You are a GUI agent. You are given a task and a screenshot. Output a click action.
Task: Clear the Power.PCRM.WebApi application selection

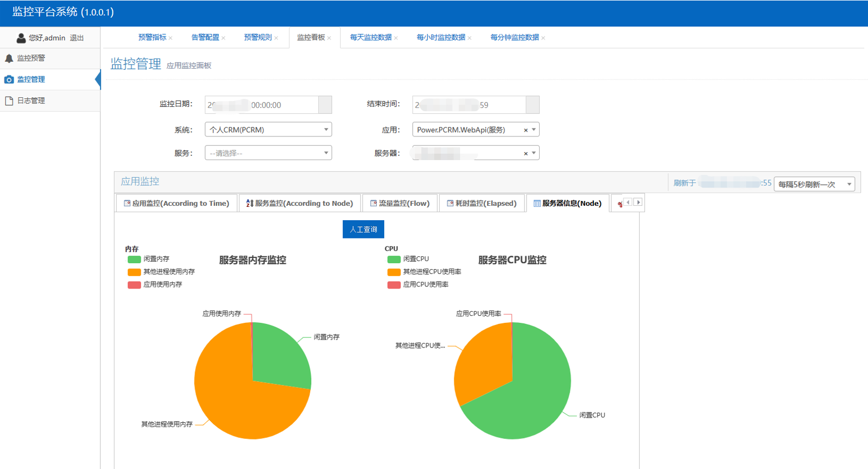(x=526, y=131)
